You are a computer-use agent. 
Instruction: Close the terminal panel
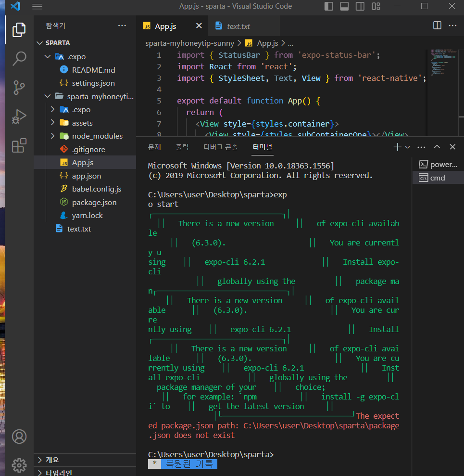[x=452, y=147]
